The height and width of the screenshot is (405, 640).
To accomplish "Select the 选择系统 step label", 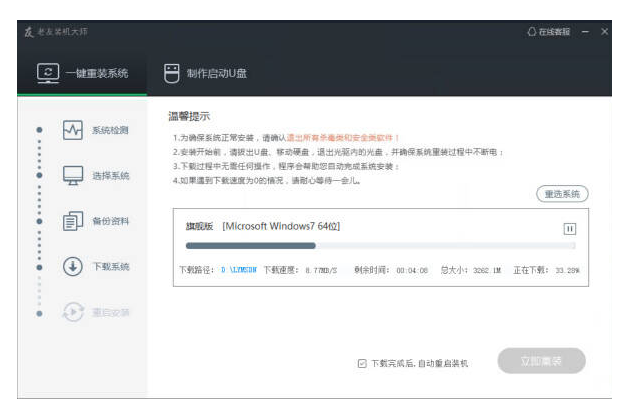I will [x=111, y=176].
